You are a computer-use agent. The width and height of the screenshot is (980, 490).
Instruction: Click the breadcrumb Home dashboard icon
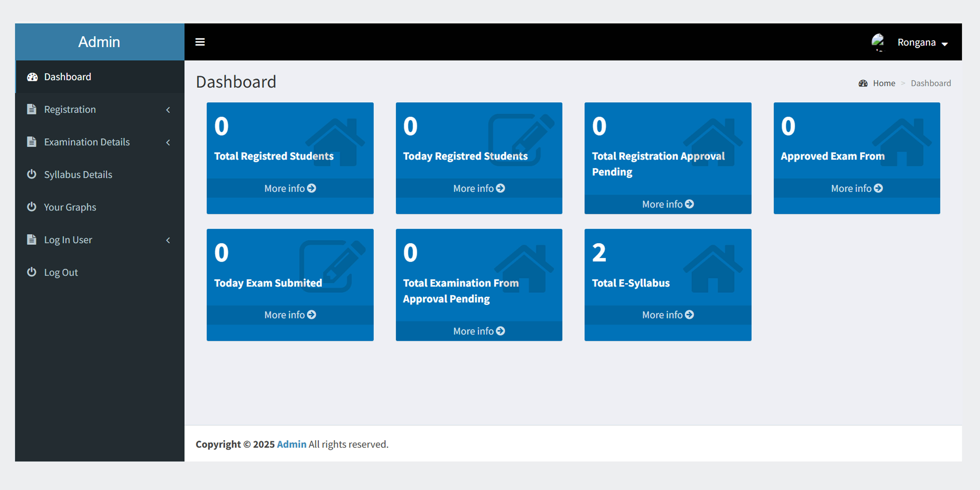pos(863,83)
